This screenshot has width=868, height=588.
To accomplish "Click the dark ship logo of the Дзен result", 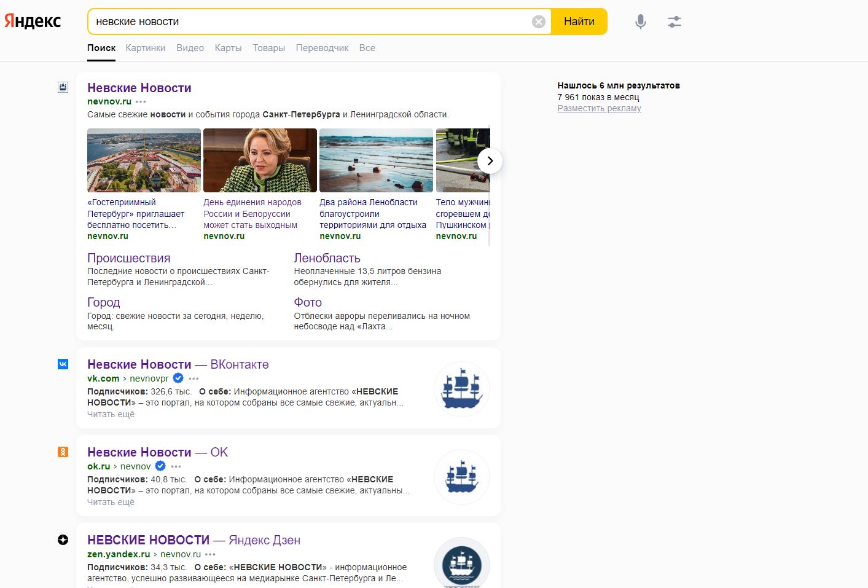I will [x=462, y=563].
